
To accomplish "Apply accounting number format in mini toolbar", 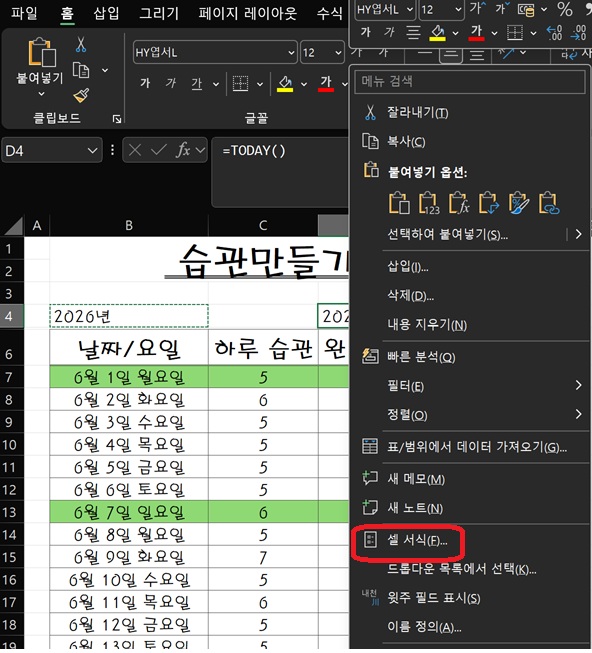I will (x=526, y=10).
